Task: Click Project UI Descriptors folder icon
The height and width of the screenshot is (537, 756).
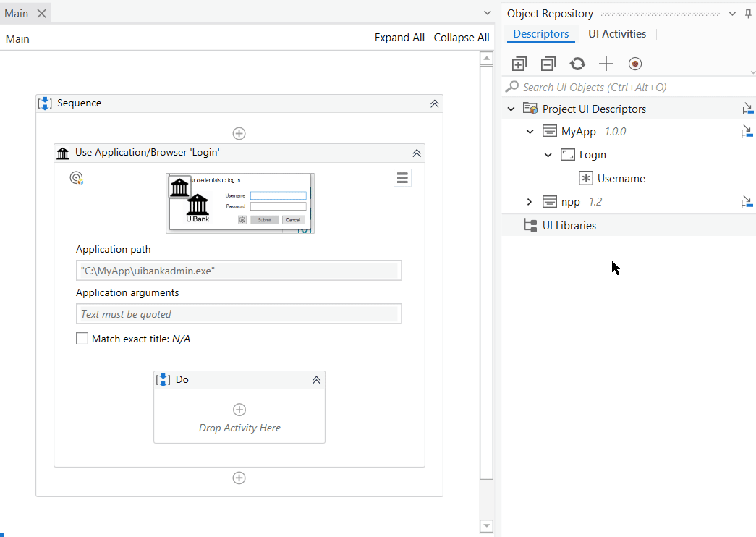Action: (530, 109)
